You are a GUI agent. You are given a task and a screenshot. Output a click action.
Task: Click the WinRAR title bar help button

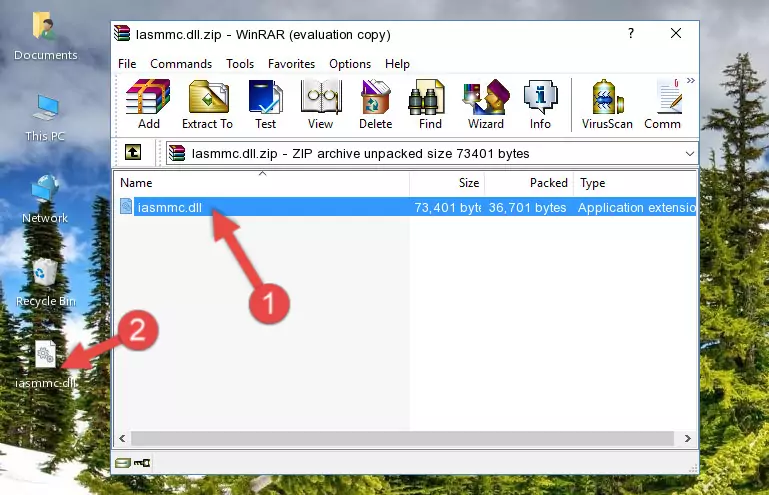click(631, 33)
